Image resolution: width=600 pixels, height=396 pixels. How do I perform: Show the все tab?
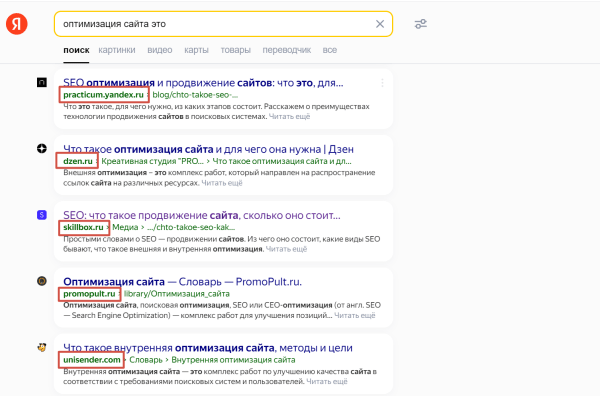(329, 50)
